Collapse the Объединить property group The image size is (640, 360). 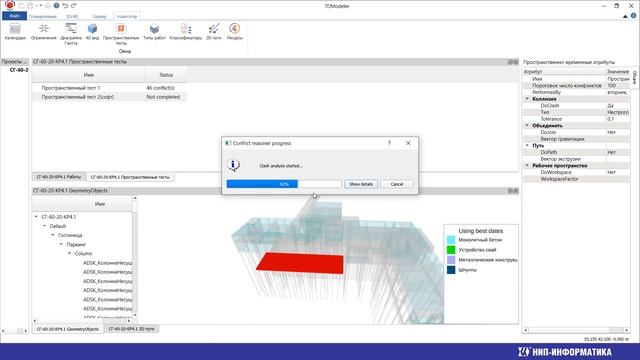click(x=527, y=125)
